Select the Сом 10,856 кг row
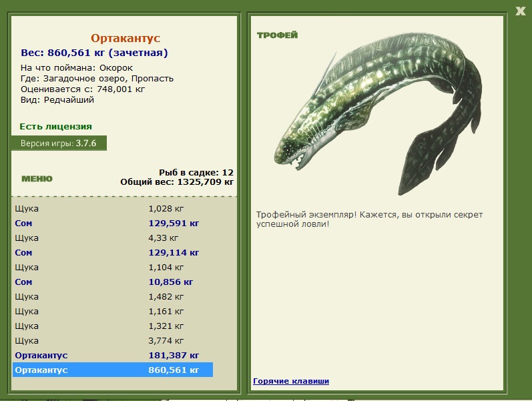Image resolution: width=532 pixels, height=401 pixels. pos(113,282)
